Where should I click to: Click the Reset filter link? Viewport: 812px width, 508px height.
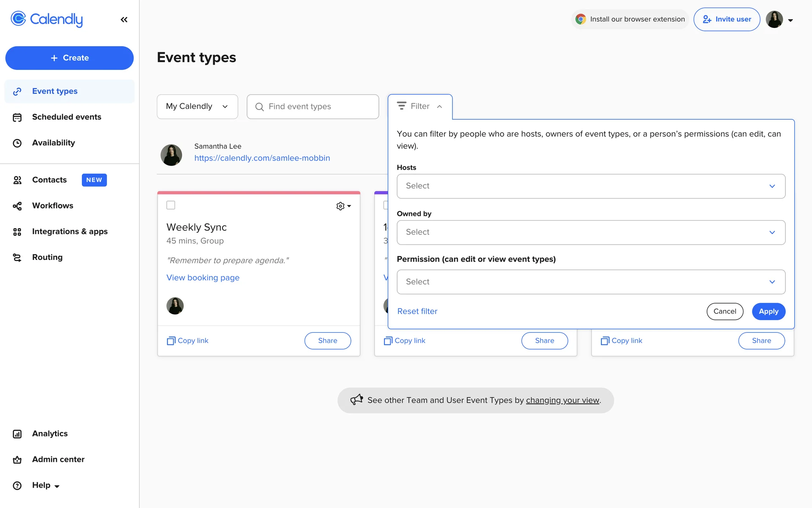pos(417,312)
